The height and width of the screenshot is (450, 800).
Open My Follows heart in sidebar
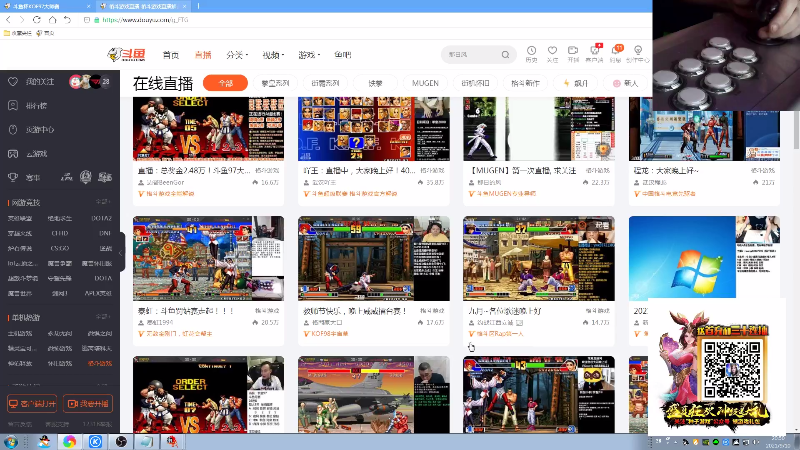pos(13,82)
